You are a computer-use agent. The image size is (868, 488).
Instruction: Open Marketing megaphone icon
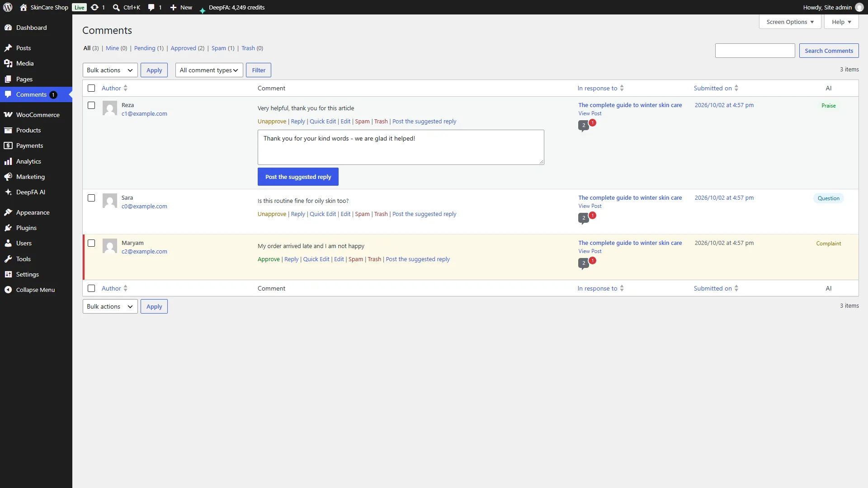click(x=8, y=177)
